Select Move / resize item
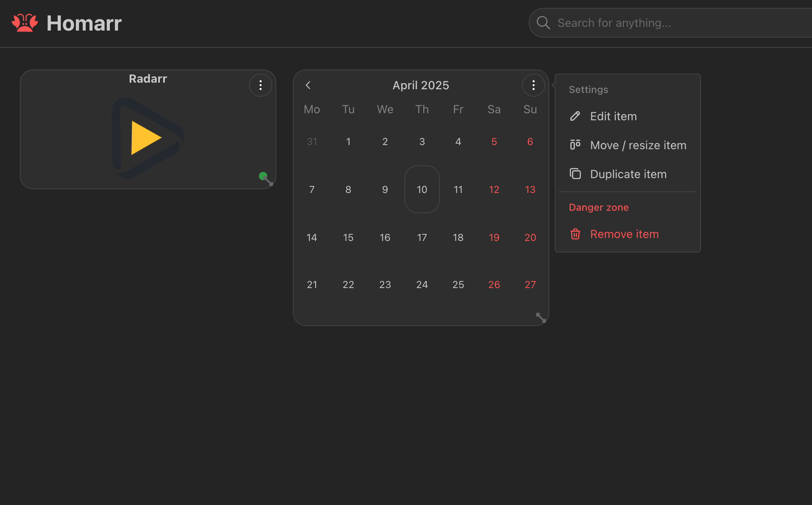812x505 pixels. [x=627, y=145]
